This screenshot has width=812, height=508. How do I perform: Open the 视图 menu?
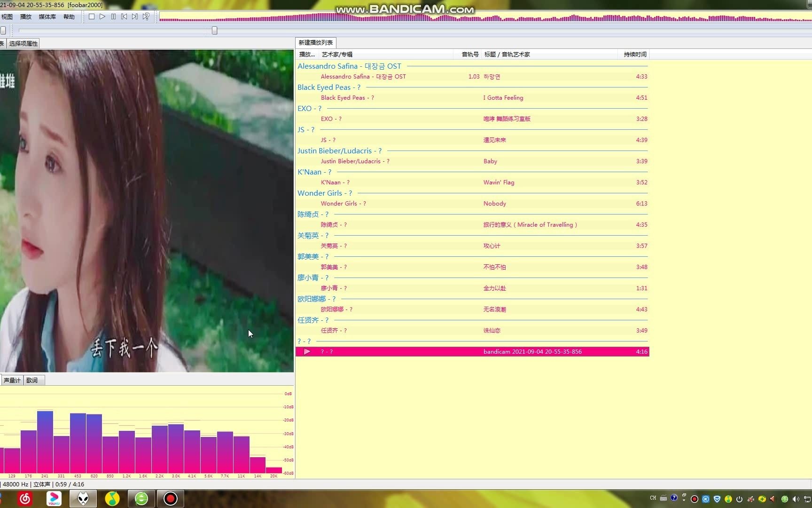tap(7, 16)
